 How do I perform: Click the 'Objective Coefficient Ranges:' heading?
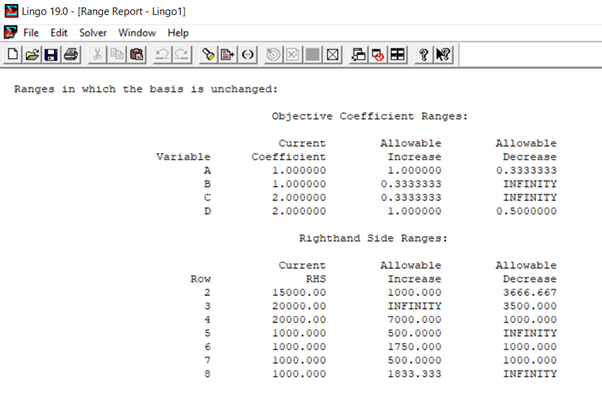[x=370, y=116]
